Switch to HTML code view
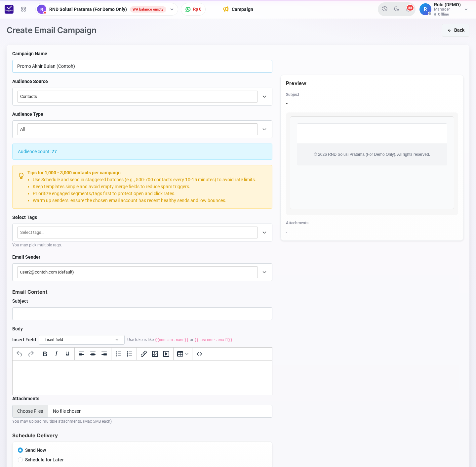 coord(199,354)
